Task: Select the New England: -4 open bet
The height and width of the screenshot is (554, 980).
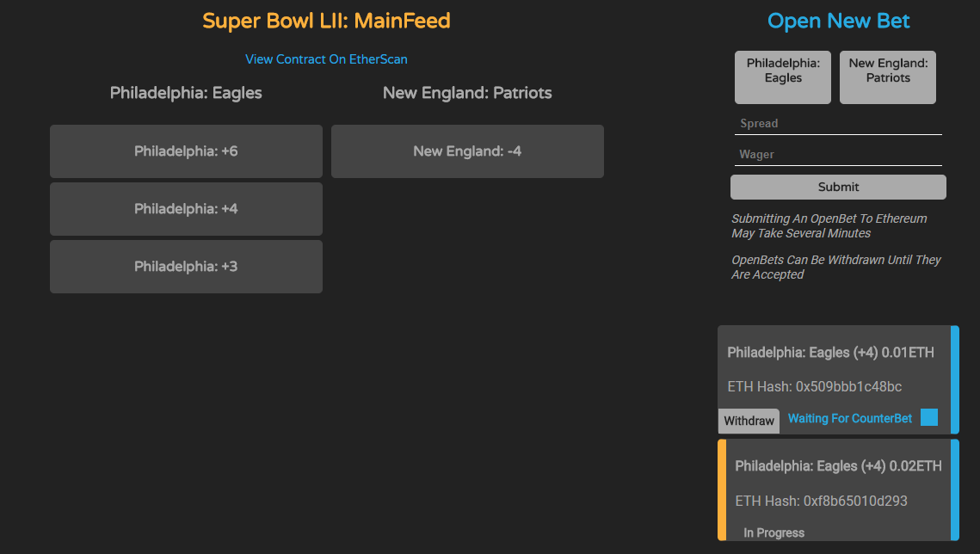Action: tap(467, 151)
